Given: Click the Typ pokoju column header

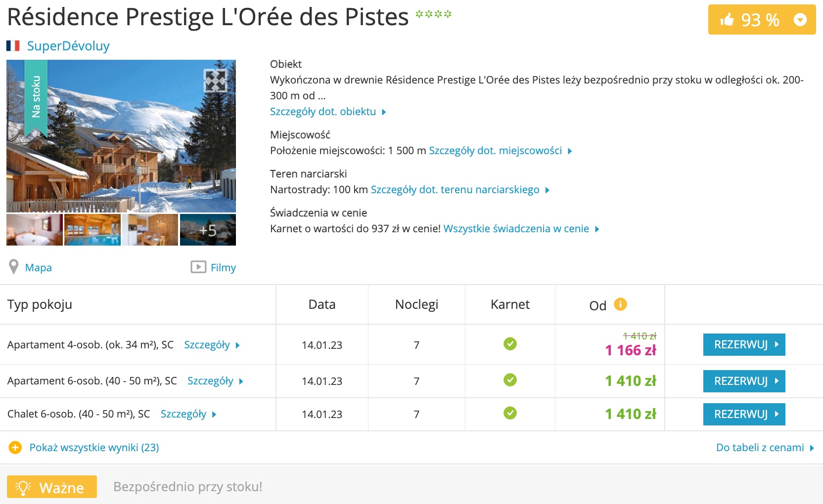Looking at the screenshot, I should coord(40,304).
